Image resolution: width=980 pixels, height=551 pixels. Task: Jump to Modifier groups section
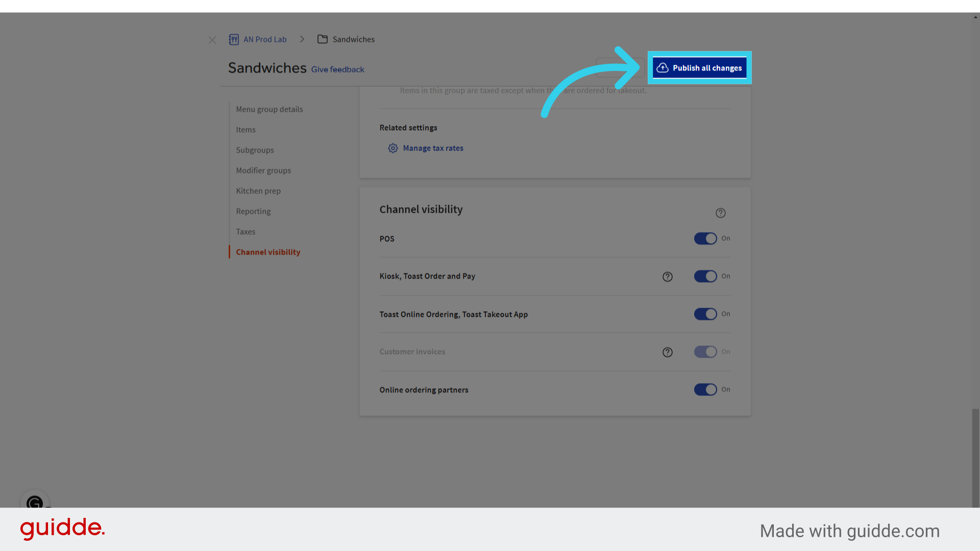263,170
